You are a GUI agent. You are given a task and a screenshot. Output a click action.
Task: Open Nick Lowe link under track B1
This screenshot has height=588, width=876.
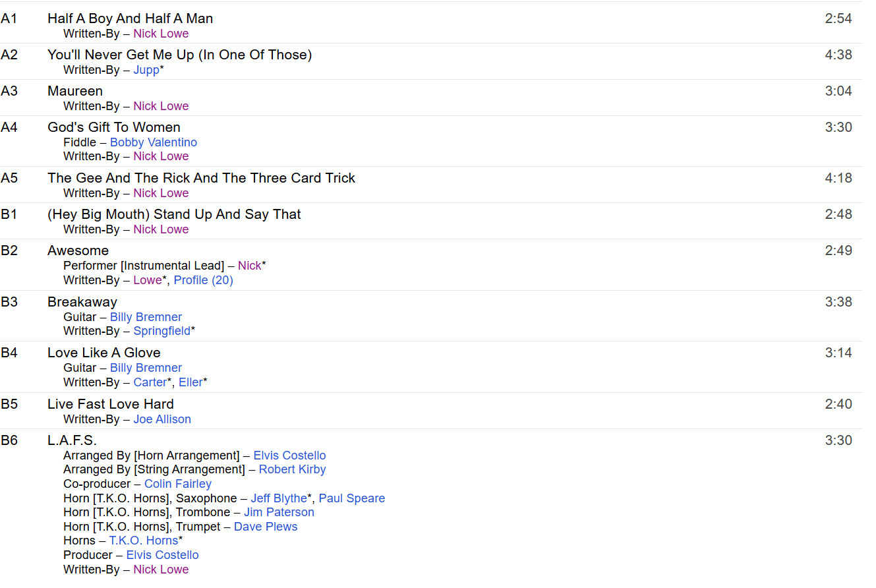coord(161,229)
